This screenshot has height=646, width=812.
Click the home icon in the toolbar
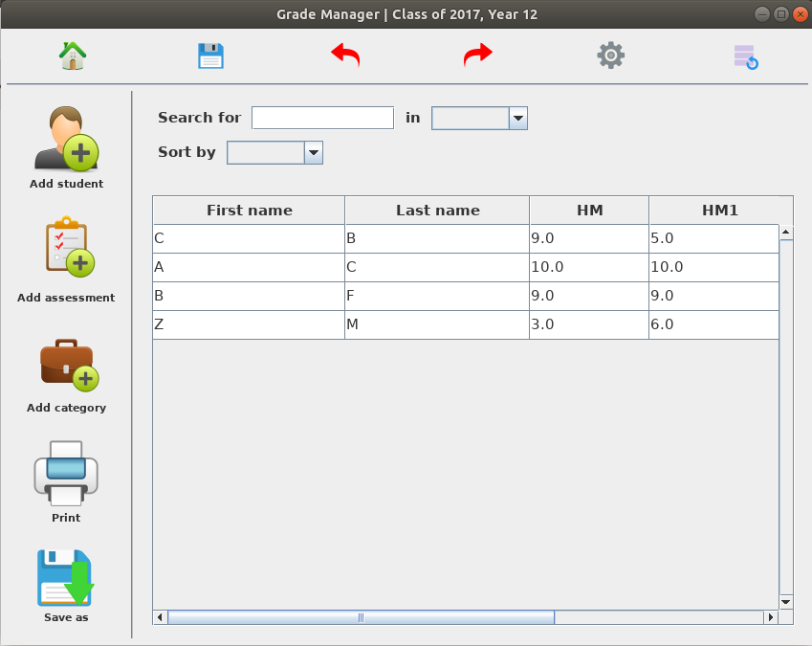72,56
